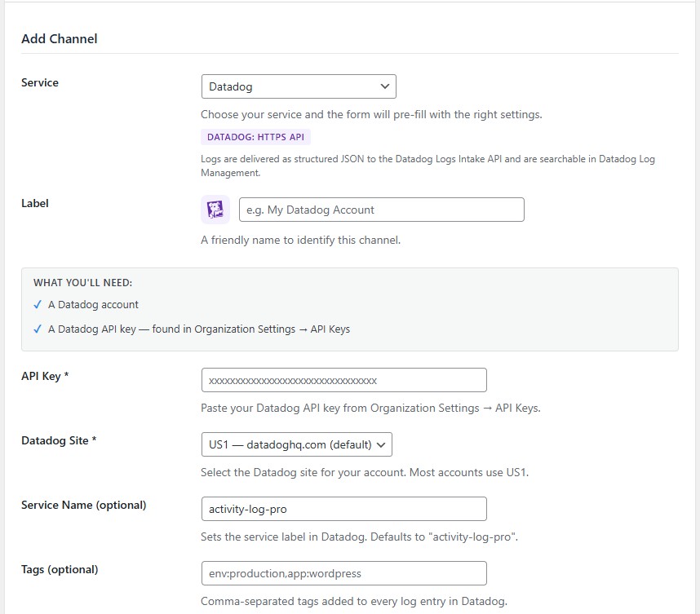Click the 'A Datadog API key — found in' line
Image resolution: width=700 pixels, height=614 pixels.
[x=199, y=329]
